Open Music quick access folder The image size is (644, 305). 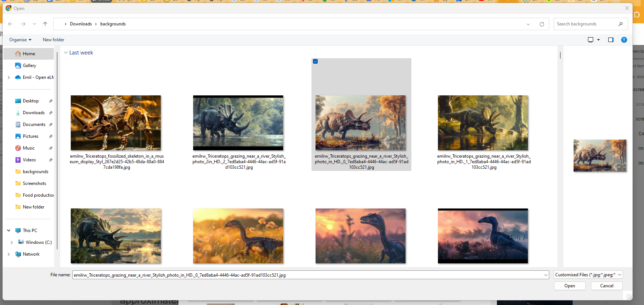tap(29, 148)
